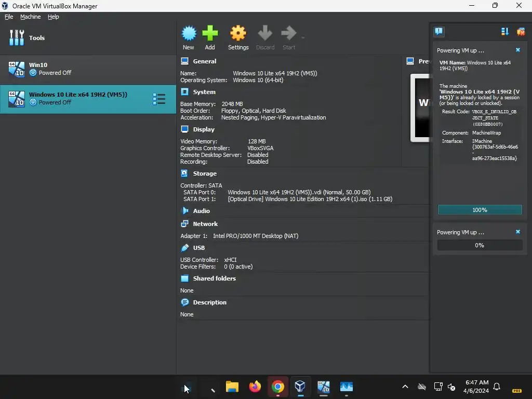532x399 pixels.
Task: Open the System section header
Action: (204, 92)
